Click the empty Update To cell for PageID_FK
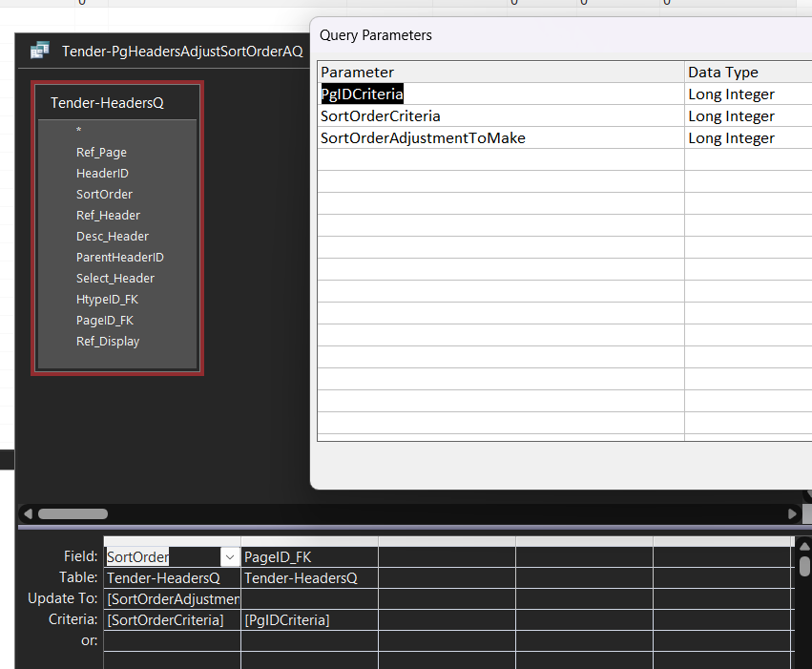 click(x=309, y=599)
